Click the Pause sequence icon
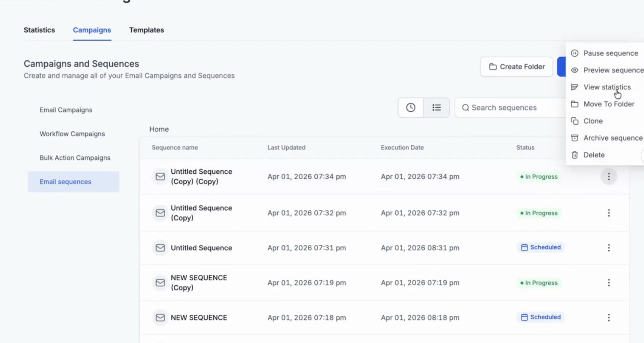The width and height of the screenshot is (644, 343). (x=574, y=53)
